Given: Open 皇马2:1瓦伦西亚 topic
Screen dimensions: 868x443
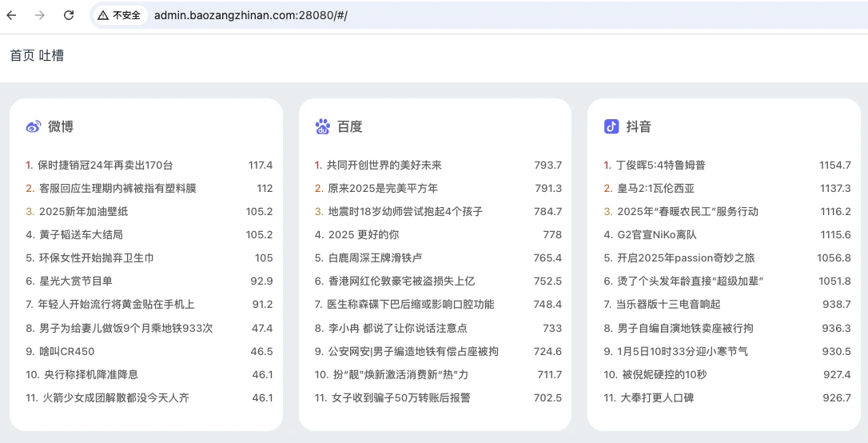Looking at the screenshot, I should tap(656, 188).
